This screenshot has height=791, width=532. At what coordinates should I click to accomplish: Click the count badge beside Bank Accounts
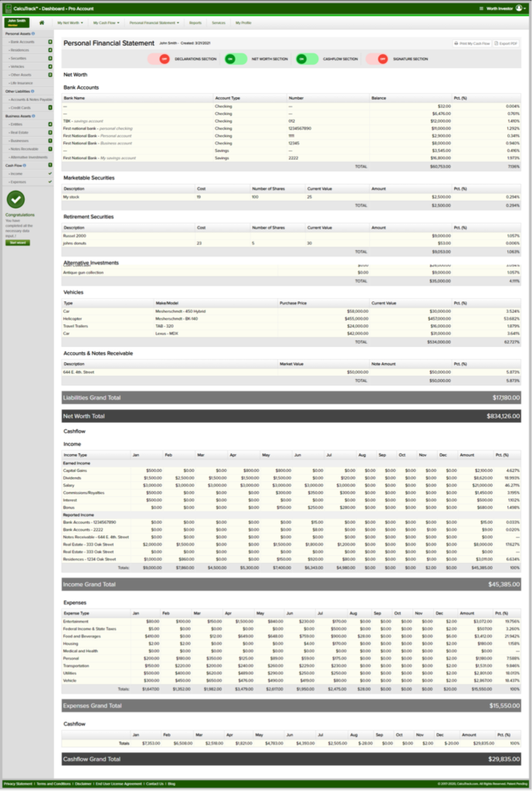(x=50, y=42)
